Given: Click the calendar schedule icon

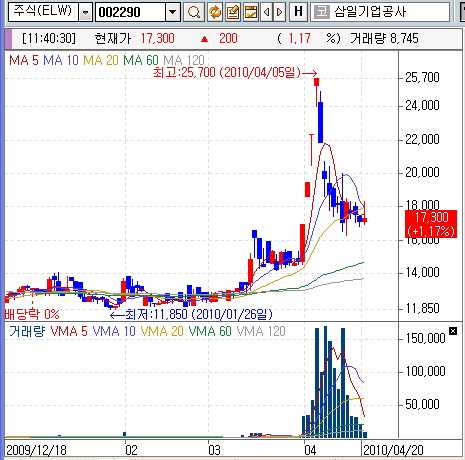Looking at the screenshot, I should pos(251,12).
